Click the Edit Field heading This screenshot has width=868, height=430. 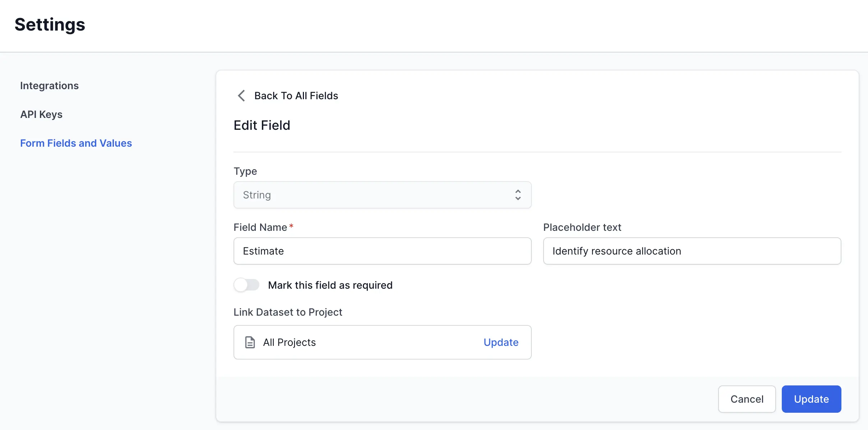pyautogui.click(x=262, y=125)
